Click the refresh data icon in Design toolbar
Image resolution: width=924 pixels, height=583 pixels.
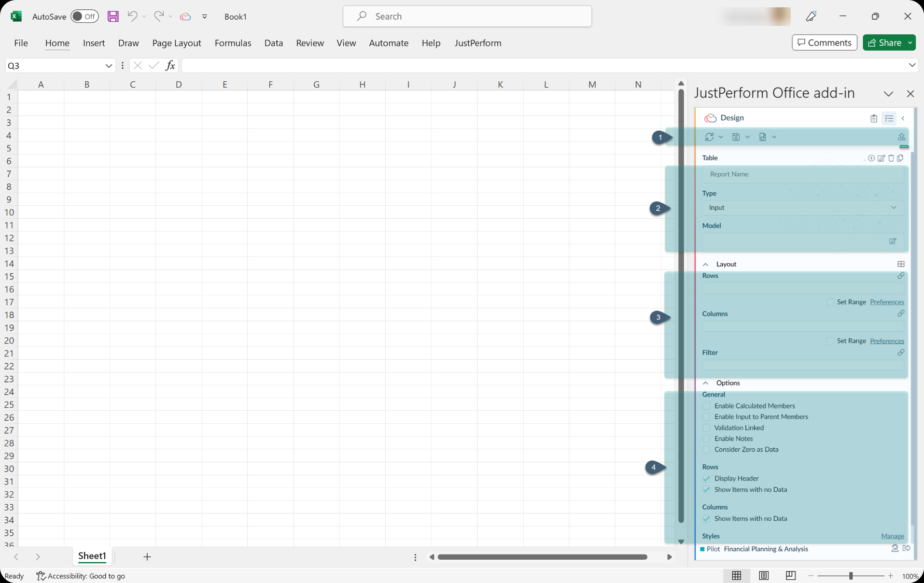[709, 137]
